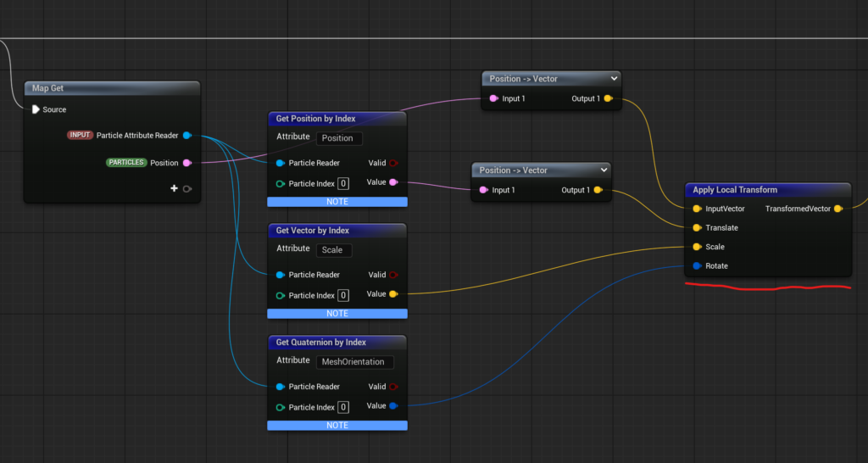Click the Particle Attribute Reader output pin
Screen dimensions: 868x463
tap(187, 136)
